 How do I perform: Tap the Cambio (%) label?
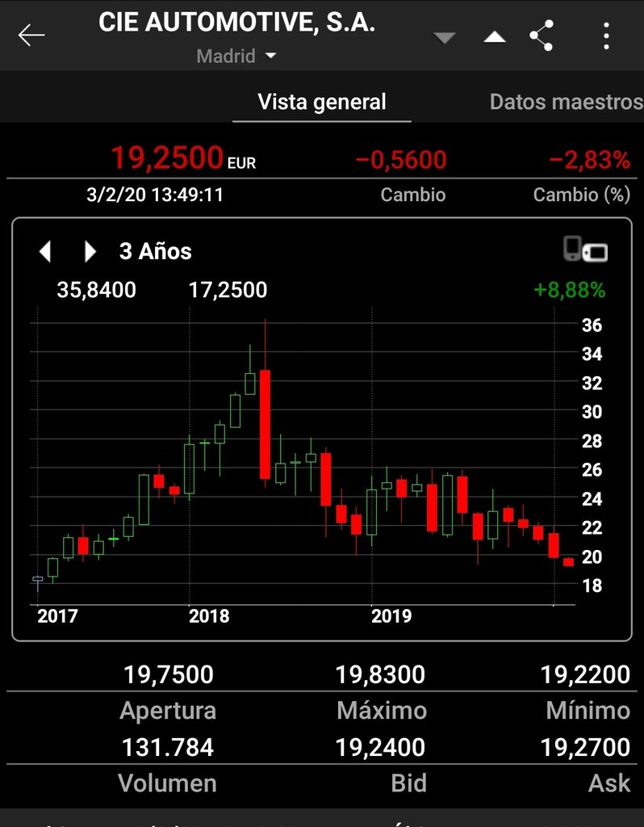pos(581,195)
